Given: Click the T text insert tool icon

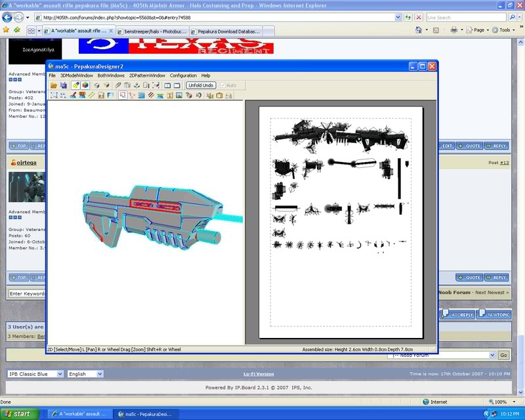Looking at the screenshot, I should tap(170, 95).
